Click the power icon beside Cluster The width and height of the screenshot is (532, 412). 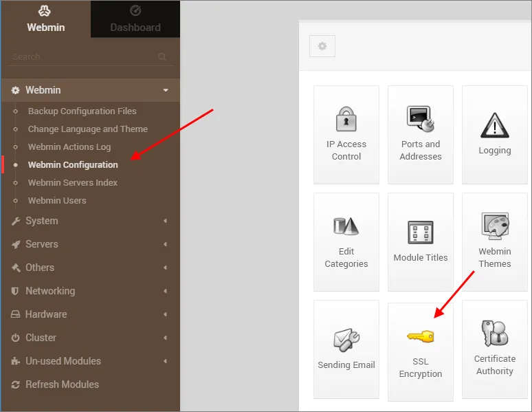[16, 338]
